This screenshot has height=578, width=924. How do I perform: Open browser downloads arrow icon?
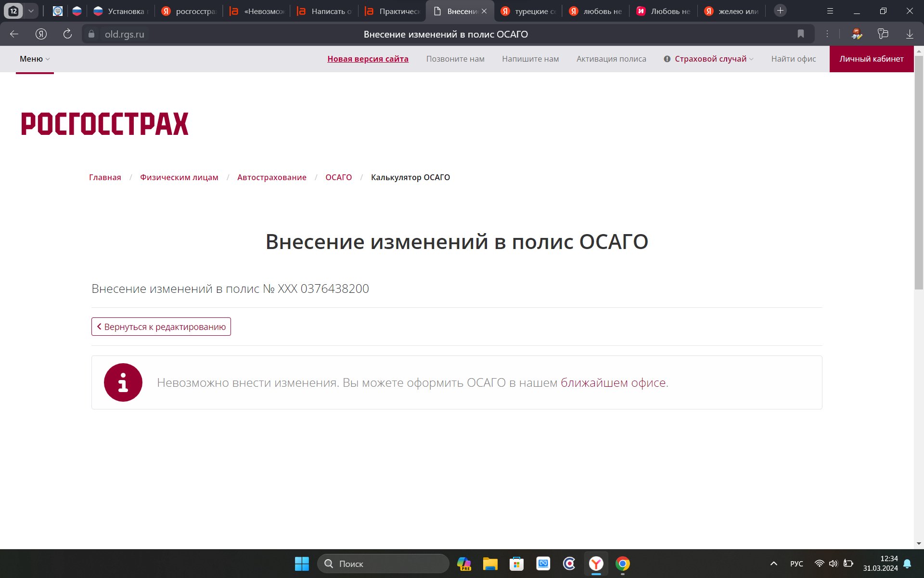(910, 34)
